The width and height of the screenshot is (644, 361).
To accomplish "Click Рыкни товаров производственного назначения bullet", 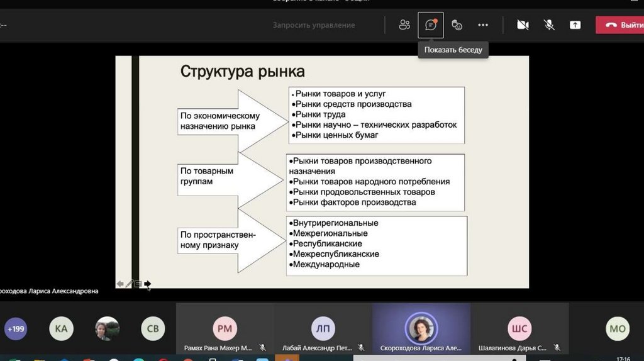I will [x=360, y=166].
